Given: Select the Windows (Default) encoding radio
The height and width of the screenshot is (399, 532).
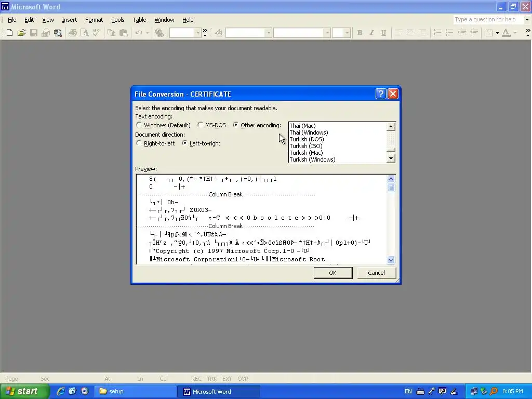Looking at the screenshot, I should [x=139, y=125].
